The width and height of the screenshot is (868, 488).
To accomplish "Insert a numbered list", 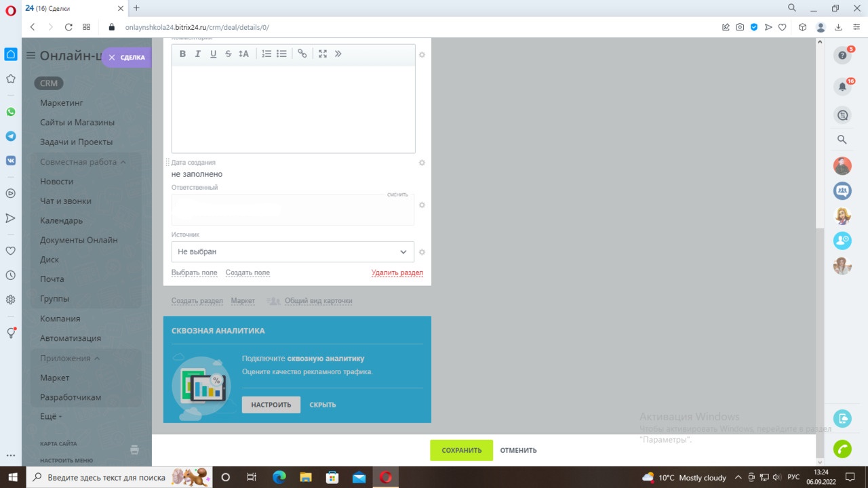I will pyautogui.click(x=267, y=54).
